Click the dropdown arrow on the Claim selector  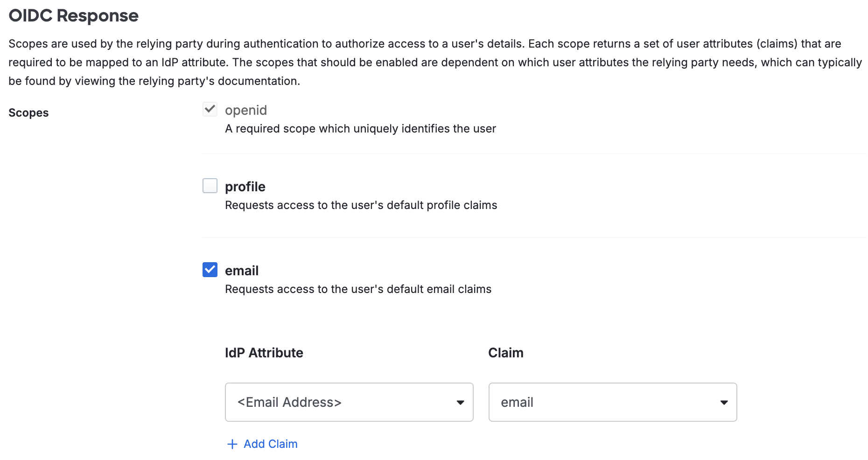pos(724,402)
